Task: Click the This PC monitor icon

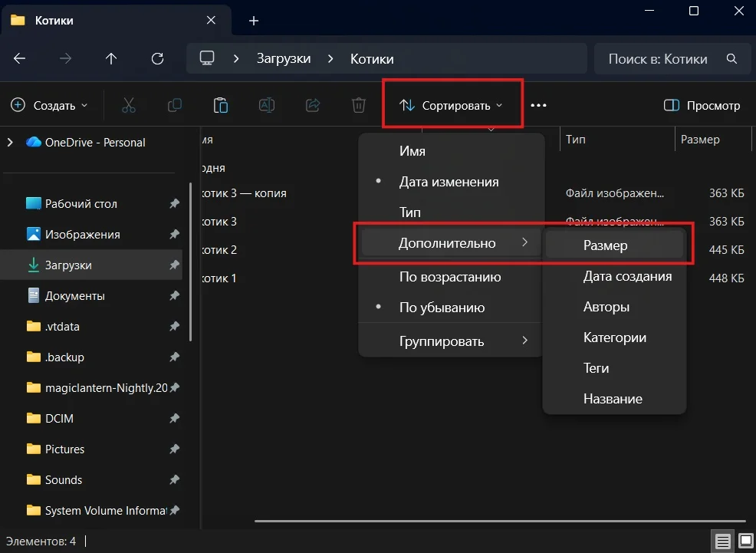Action: [x=207, y=58]
